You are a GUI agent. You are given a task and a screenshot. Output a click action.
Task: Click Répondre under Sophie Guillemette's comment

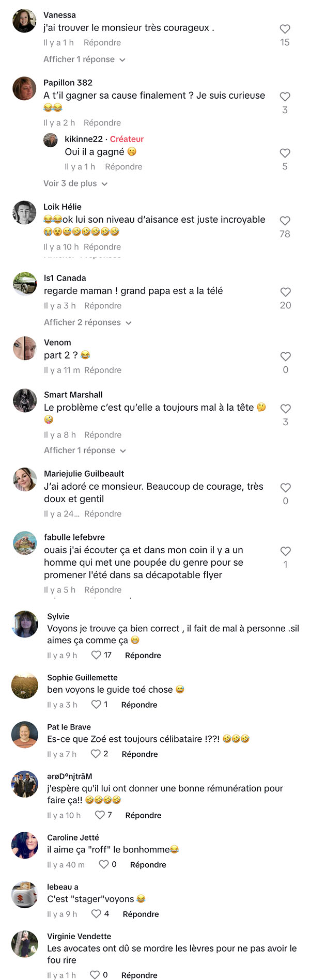click(x=139, y=705)
